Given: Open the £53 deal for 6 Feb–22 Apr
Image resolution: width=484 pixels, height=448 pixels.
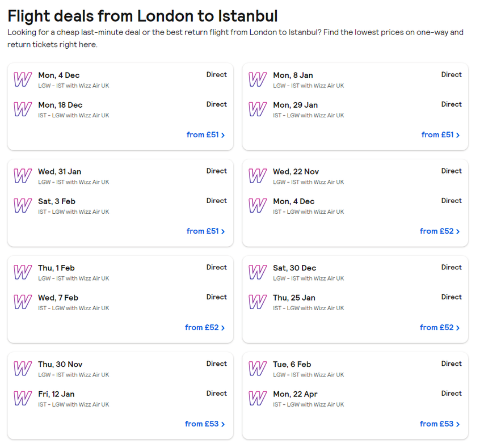Looking at the screenshot, I should point(440,424).
